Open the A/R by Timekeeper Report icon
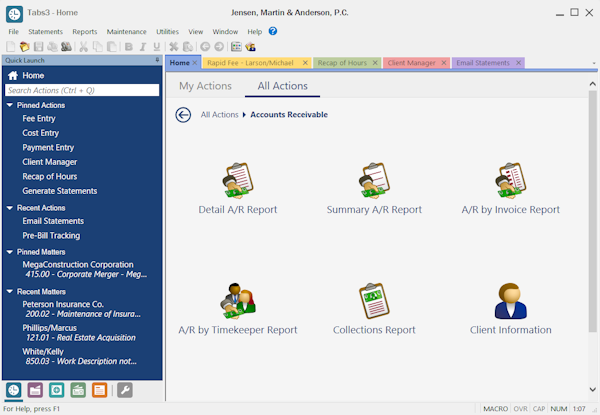 [x=238, y=301]
